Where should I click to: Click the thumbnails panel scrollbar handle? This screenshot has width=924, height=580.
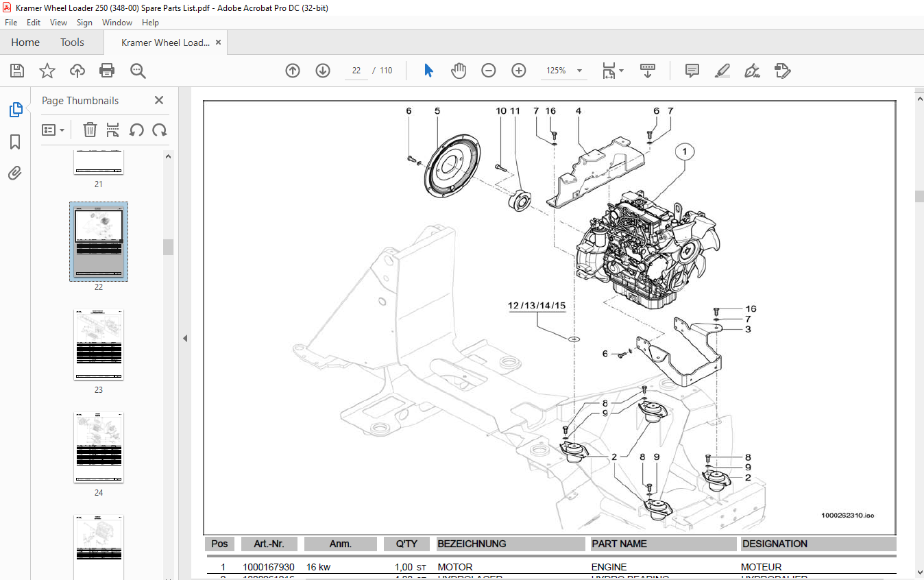(x=168, y=247)
